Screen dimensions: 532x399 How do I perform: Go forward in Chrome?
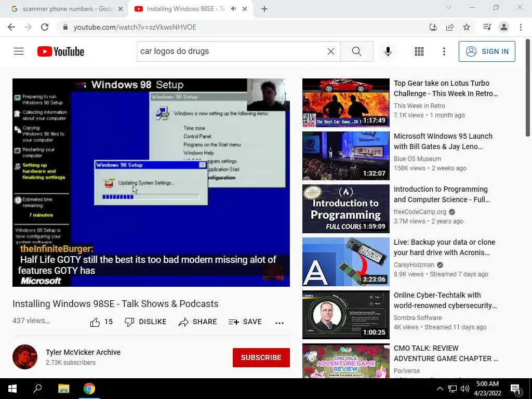pyautogui.click(x=28, y=27)
